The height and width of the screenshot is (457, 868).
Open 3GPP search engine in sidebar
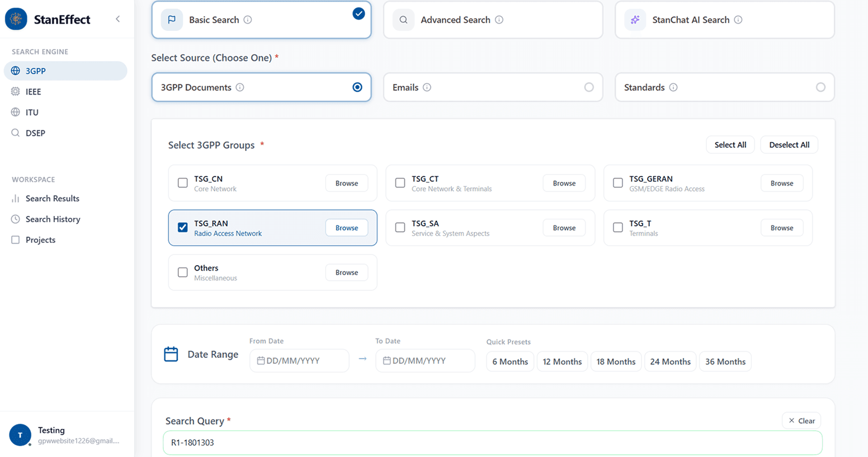click(65, 71)
